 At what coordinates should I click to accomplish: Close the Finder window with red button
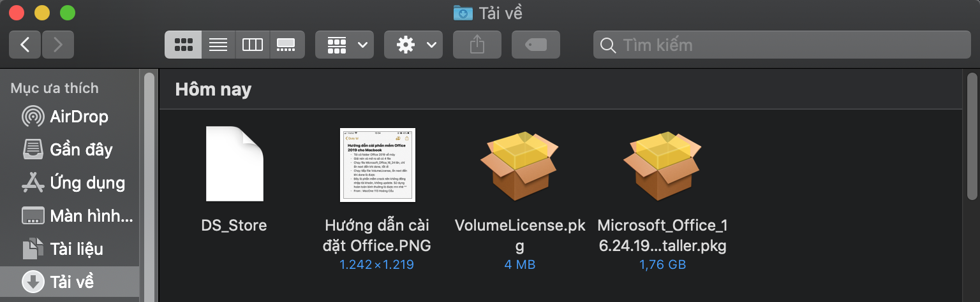[x=17, y=12]
